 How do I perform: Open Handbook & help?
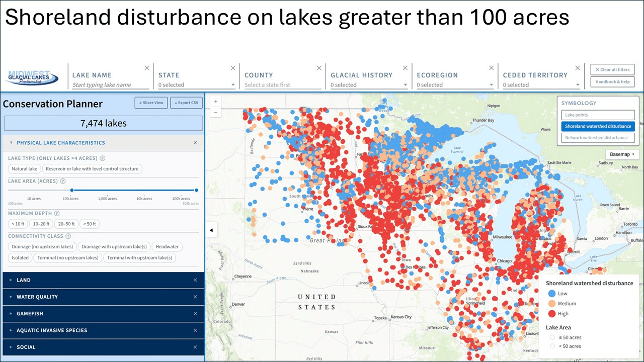click(x=612, y=82)
